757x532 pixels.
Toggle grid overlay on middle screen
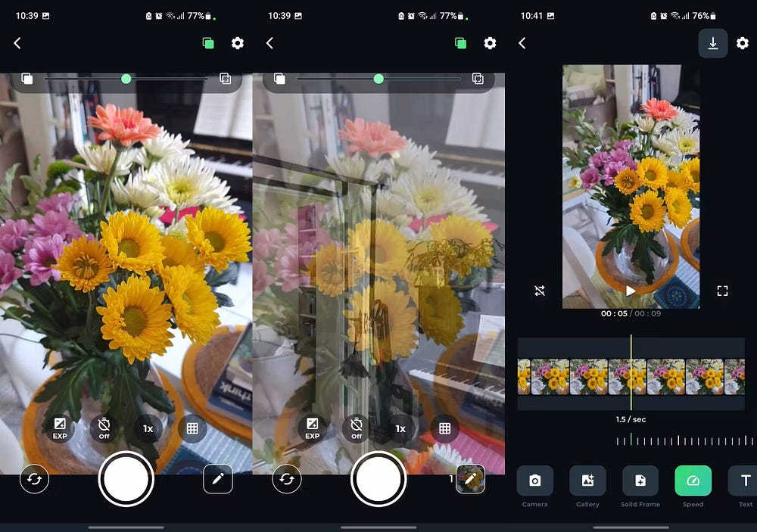445,428
